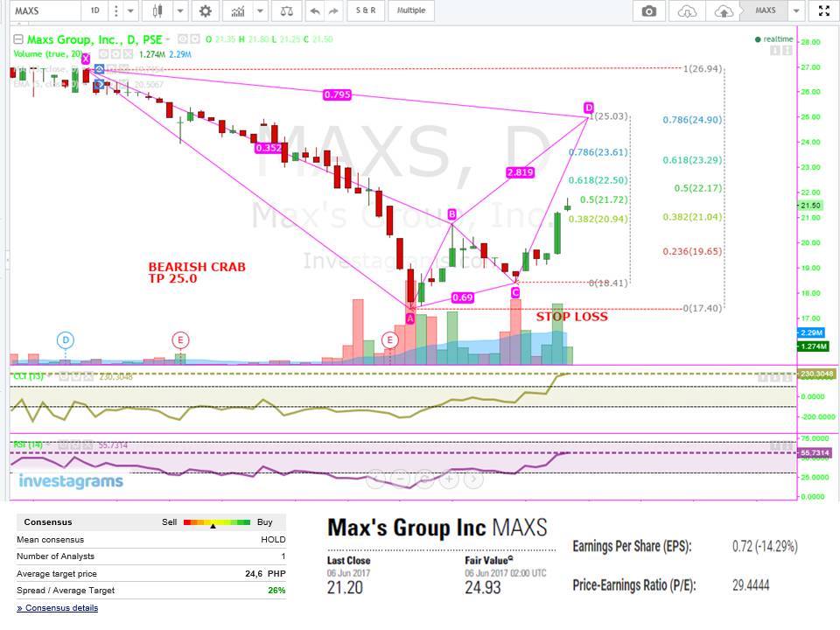Open the MAXS layout dropdown arrow
The width and height of the screenshot is (840, 630).
[794, 10]
